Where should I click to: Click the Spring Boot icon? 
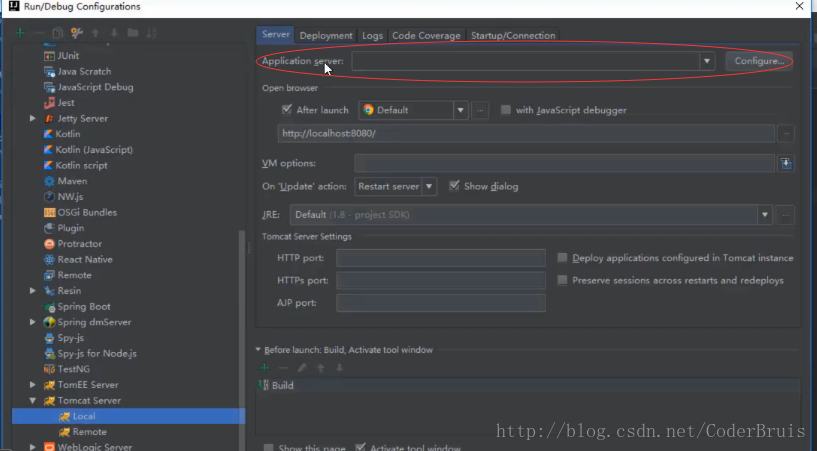point(49,307)
